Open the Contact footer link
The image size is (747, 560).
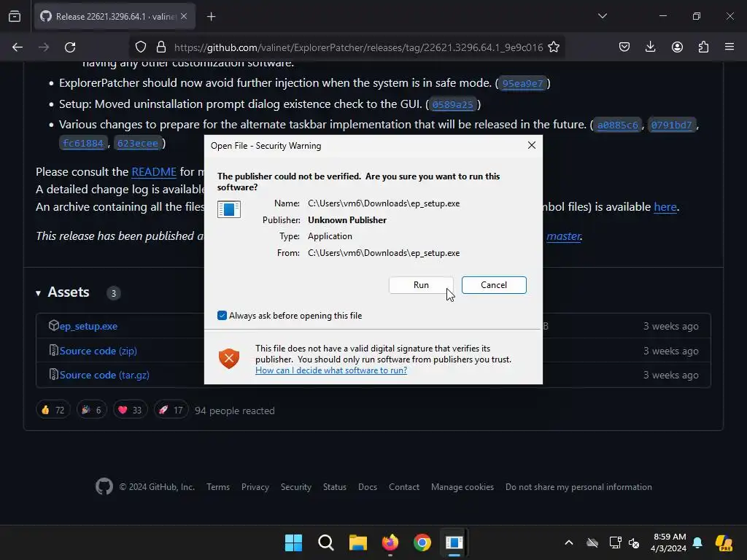(x=404, y=486)
